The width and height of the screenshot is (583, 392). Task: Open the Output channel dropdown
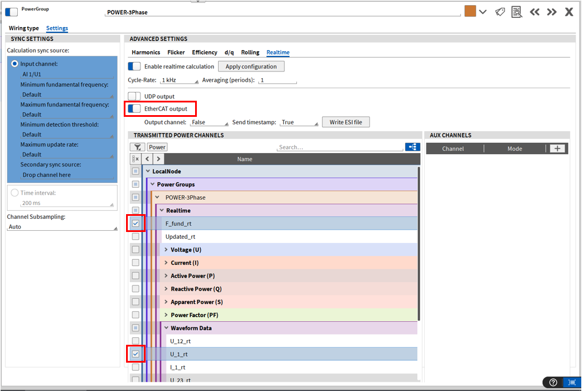pyautogui.click(x=209, y=122)
